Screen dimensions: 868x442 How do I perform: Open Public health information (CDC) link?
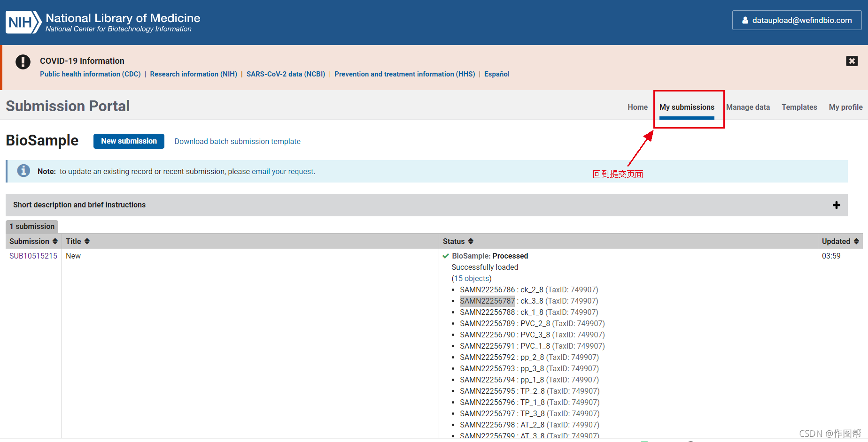(90, 74)
